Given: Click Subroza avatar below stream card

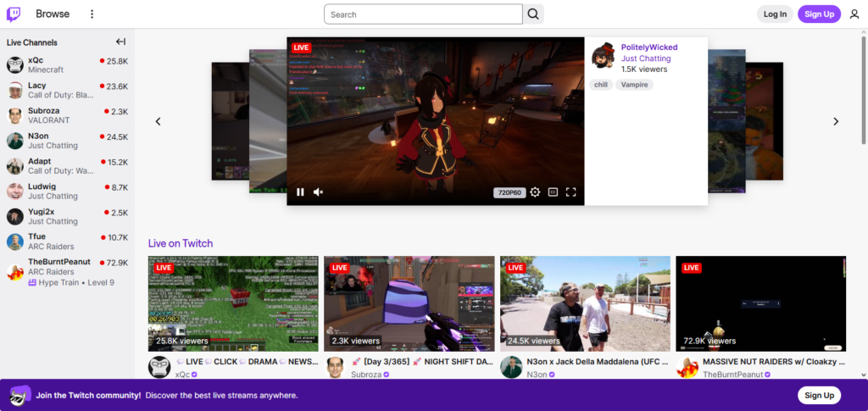Looking at the screenshot, I should click(335, 367).
